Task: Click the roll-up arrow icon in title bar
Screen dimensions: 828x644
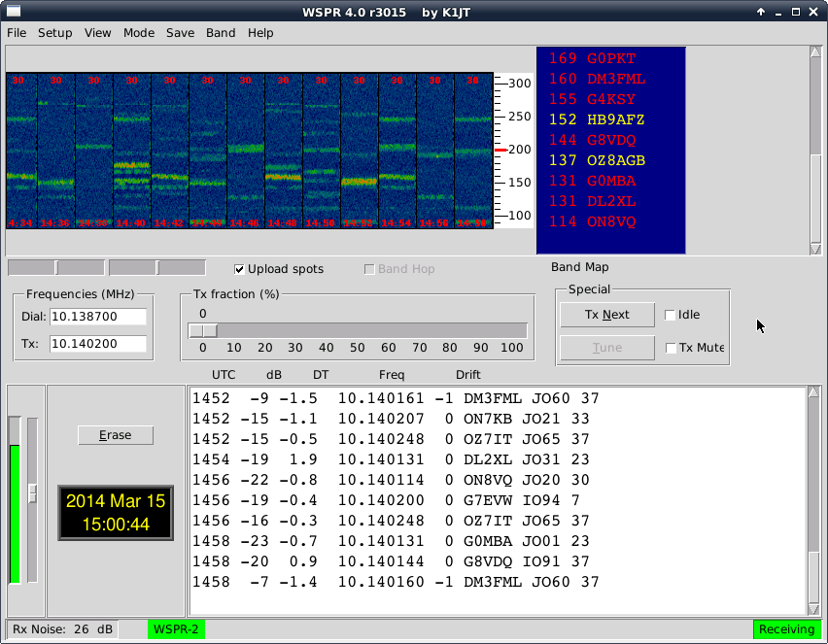Action: [760, 12]
